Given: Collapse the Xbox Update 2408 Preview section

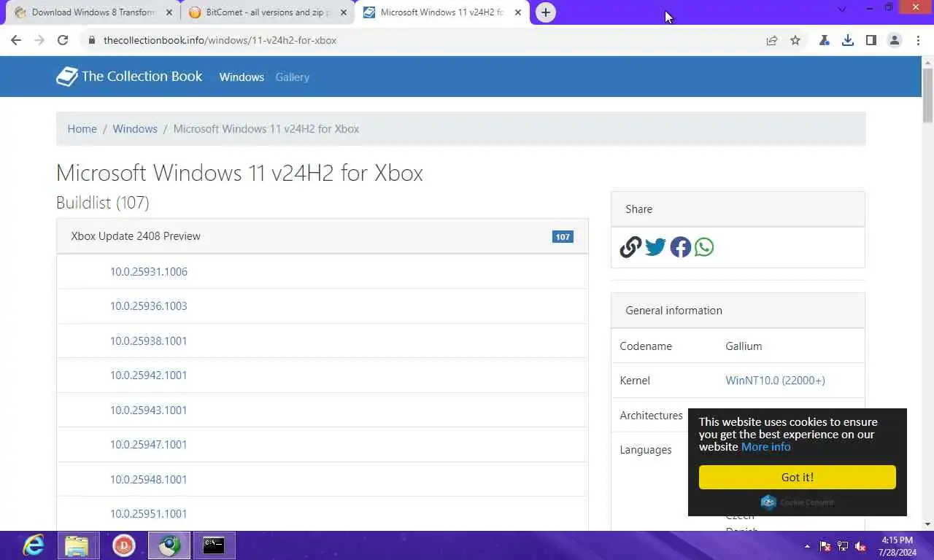Looking at the screenshot, I should pos(323,236).
